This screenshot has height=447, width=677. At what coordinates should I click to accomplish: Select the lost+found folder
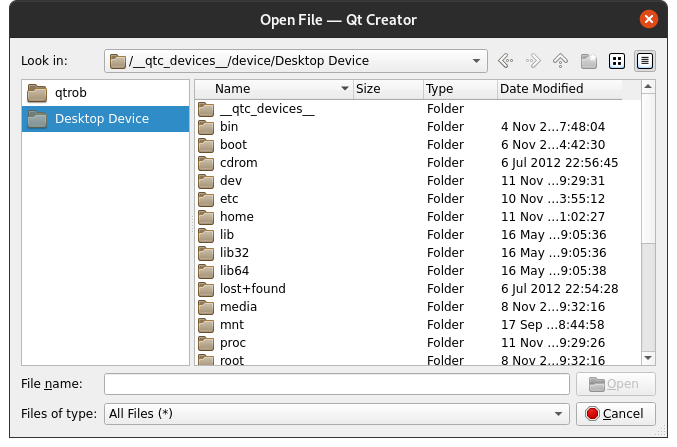(x=252, y=289)
